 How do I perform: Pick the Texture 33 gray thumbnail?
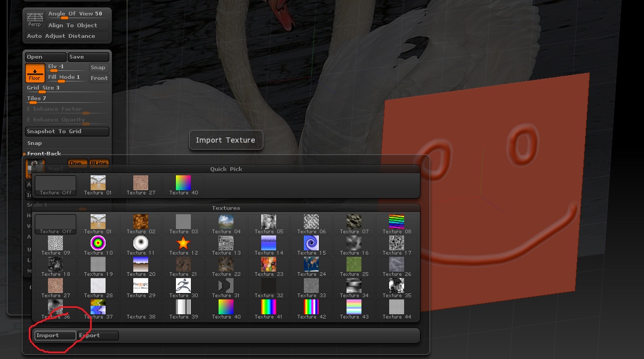(x=311, y=288)
